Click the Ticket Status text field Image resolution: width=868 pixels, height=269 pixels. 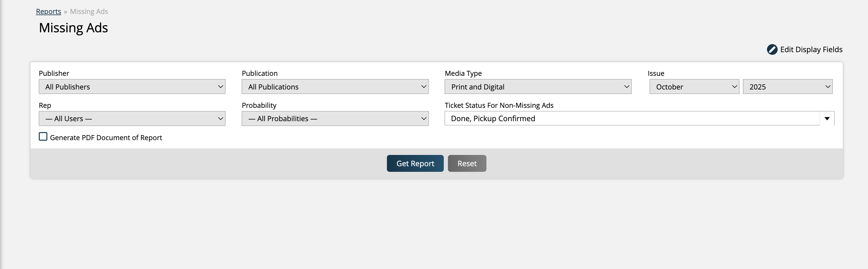tap(632, 119)
